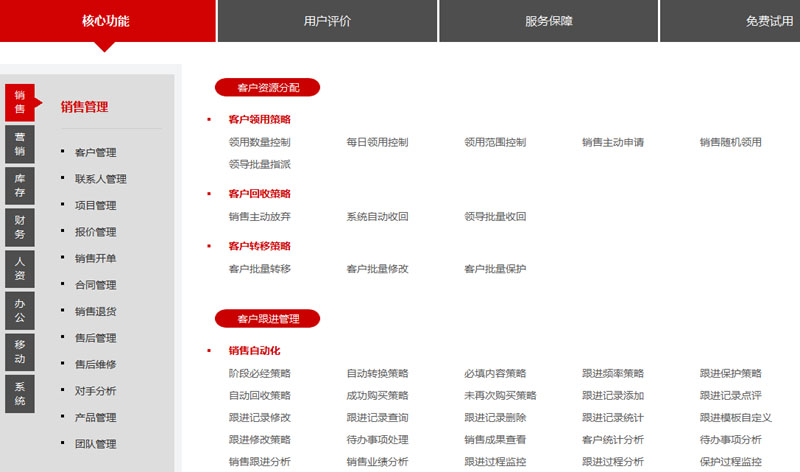Open the 库存 sidebar category
800x472 pixels.
pos(20,186)
